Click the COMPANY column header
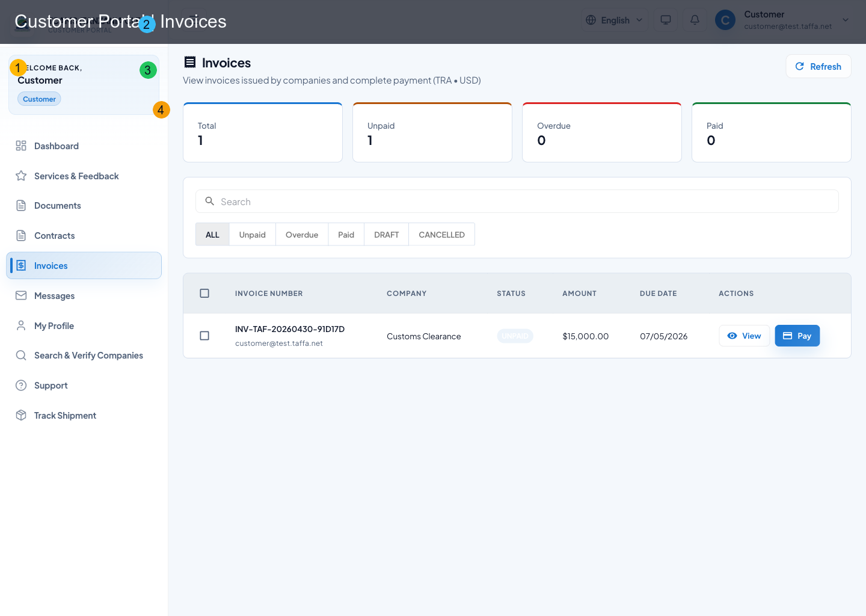The height and width of the screenshot is (616, 866). 407,294
